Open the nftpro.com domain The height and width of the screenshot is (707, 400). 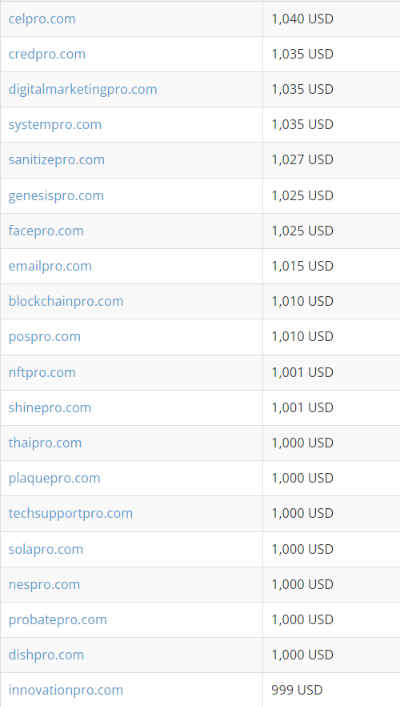pos(42,372)
